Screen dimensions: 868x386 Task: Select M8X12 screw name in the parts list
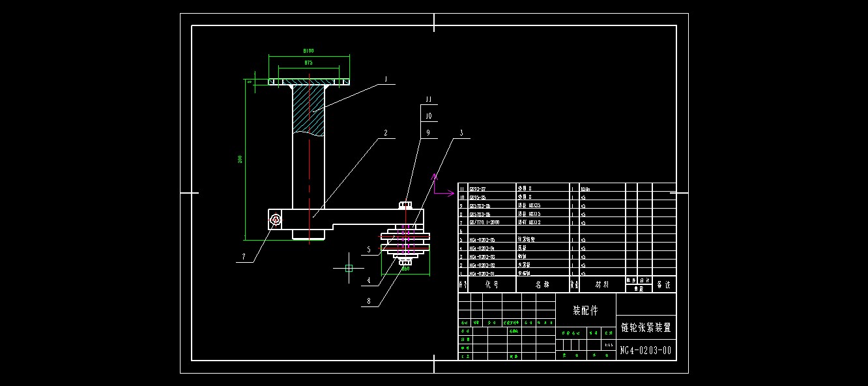pyautogui.click(x=528, y=222)
